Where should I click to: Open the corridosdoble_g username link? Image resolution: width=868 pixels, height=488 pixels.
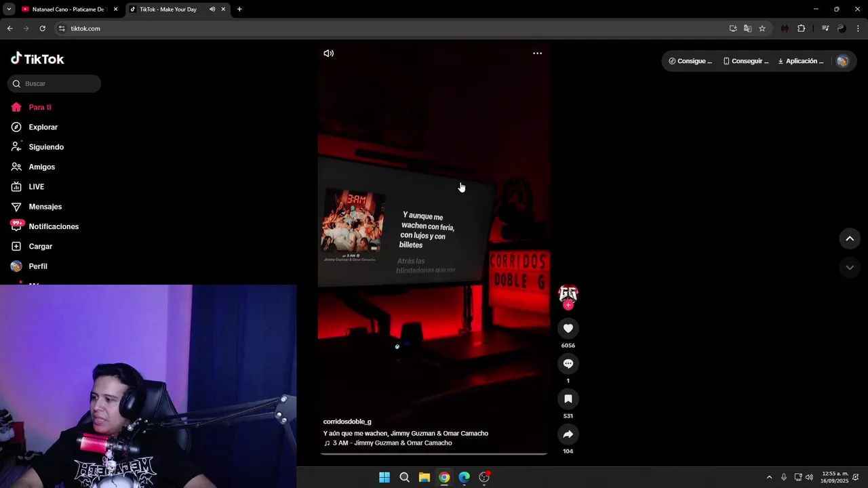pos(347,422)
